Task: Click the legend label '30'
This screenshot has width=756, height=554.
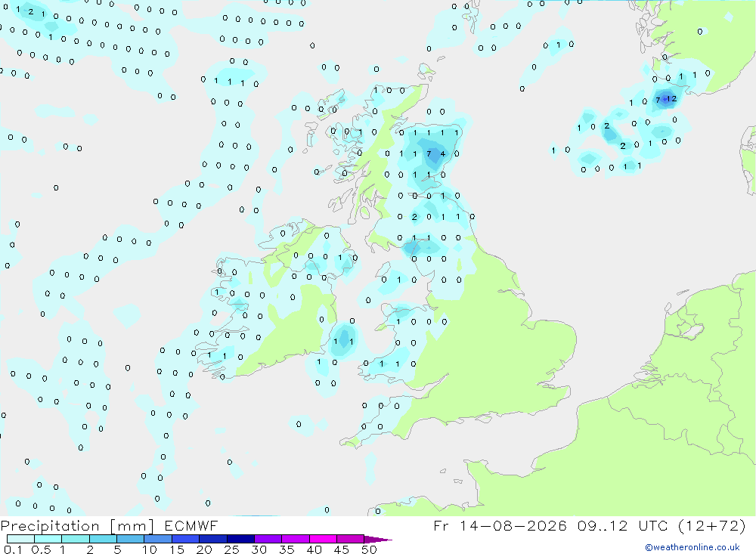Action: tap(259, 549)
